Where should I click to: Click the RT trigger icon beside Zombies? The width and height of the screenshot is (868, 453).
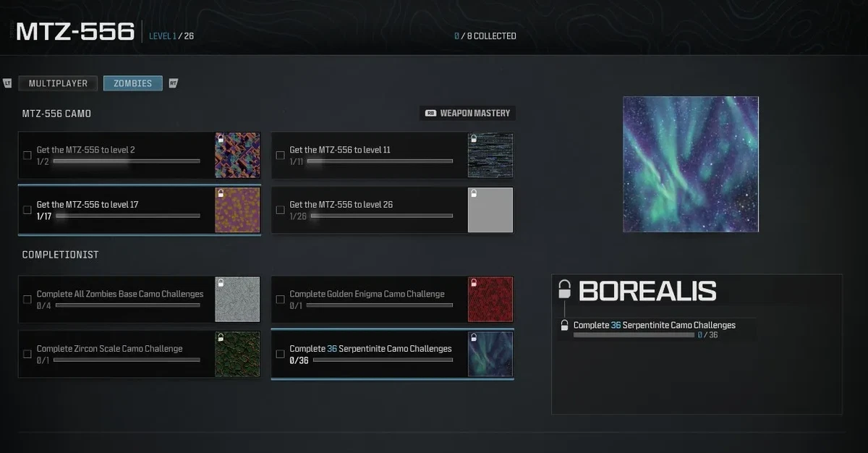tap(173, 83)
